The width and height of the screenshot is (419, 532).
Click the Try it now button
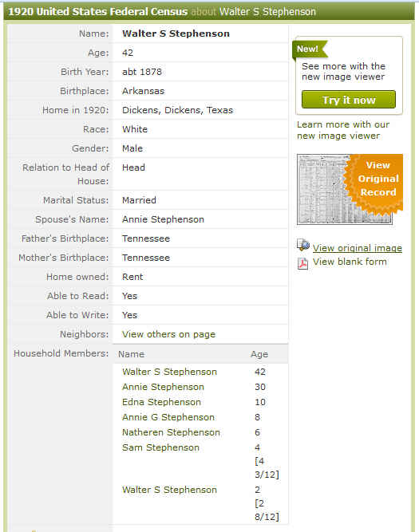point(349,100)
